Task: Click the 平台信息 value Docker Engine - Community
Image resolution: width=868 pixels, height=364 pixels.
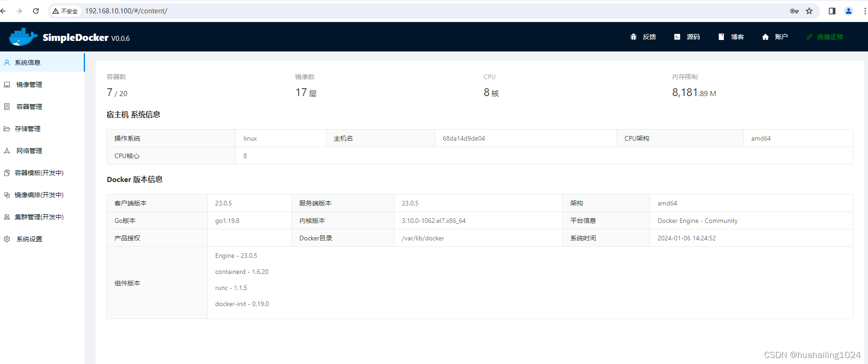Action: point(697,221)
